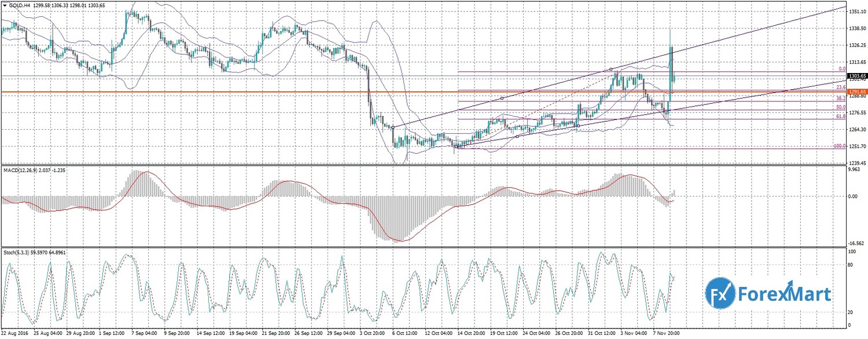Click the 1239.45 price on the scale

pos(855,163)
